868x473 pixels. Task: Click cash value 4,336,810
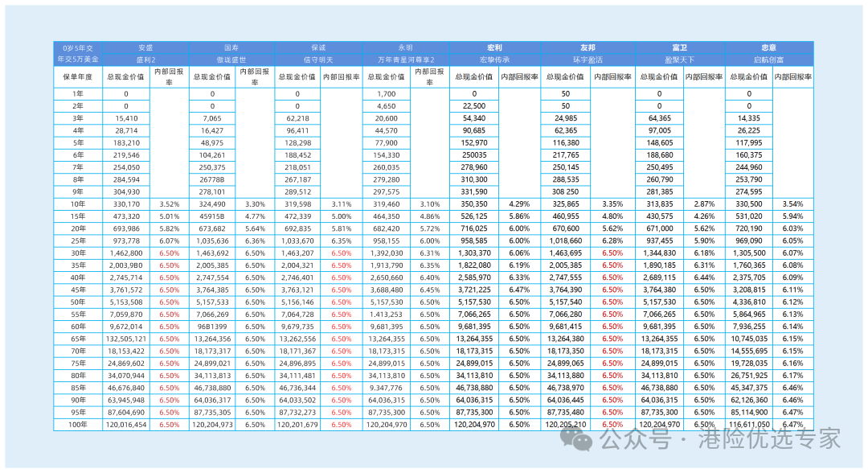click(749, 302)
